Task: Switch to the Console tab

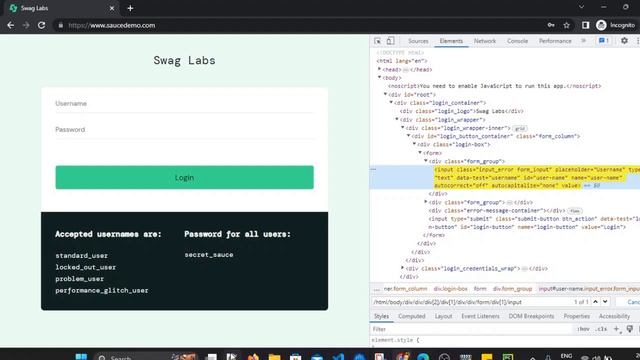Action: (517, 41)
